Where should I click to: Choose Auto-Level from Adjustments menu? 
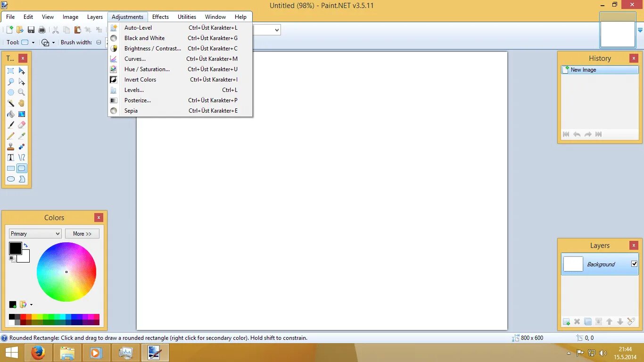[180, 28]
